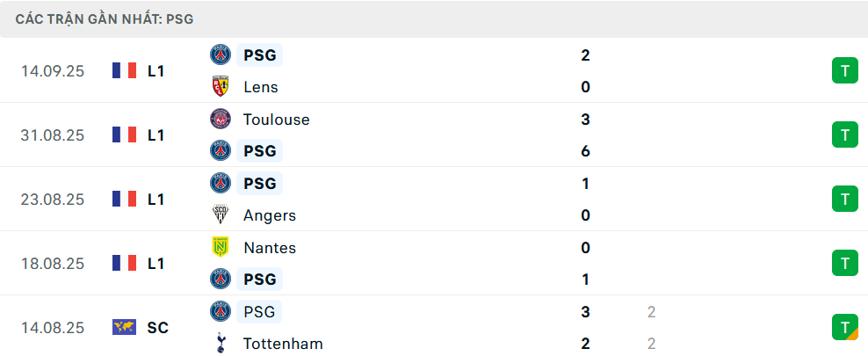This screenshot has height=356, width=868.
Task: Open the Nantes team link
Action: pyautogui.click(x=270, y=248)
